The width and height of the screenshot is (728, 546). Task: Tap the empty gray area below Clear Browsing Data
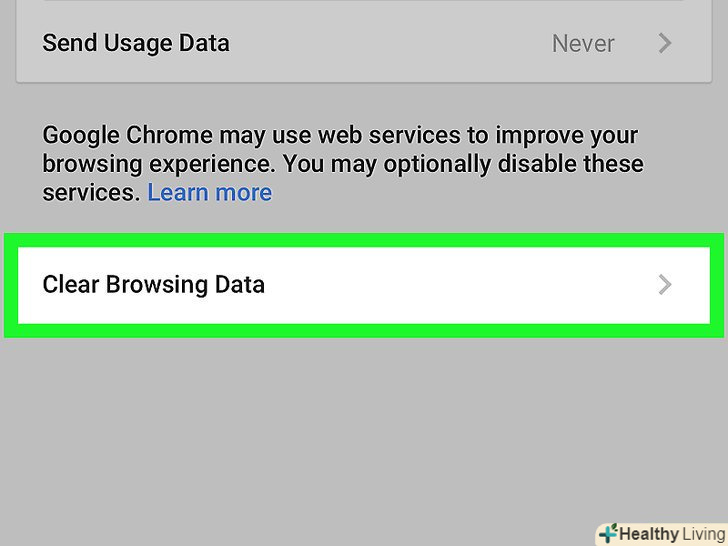[364, 430]
